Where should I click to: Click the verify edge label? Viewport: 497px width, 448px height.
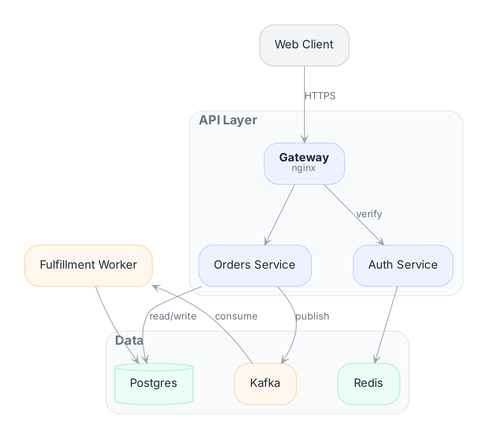click(369, 214)
